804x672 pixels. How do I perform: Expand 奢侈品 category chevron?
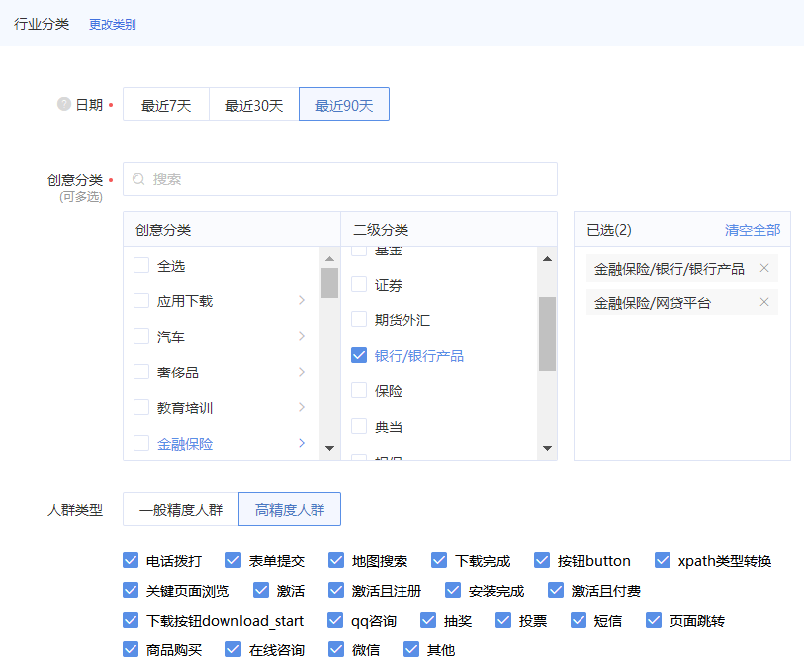click(302, 372)
